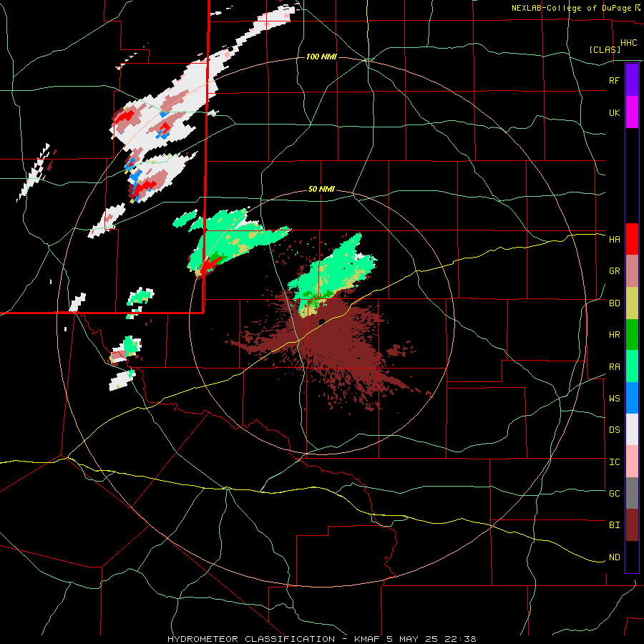Click the RF legend label
Viewport: 644px width, 644px height.
click(x=614, y=80)
